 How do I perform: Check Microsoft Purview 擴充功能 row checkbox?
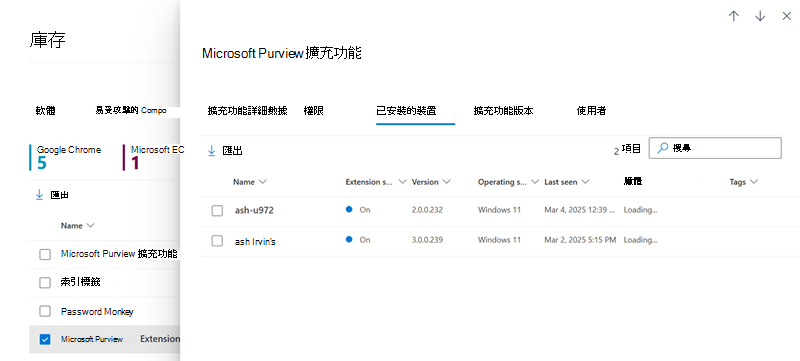coord(45,254)
